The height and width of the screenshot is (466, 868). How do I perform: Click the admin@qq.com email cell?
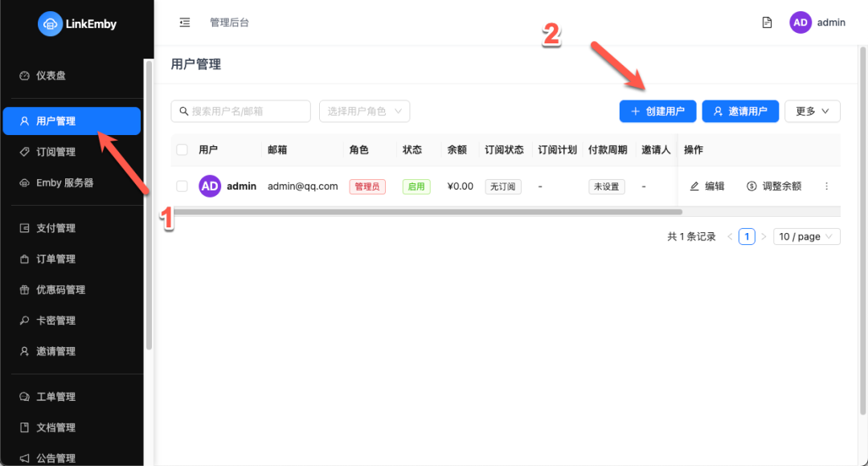[303, 186]
